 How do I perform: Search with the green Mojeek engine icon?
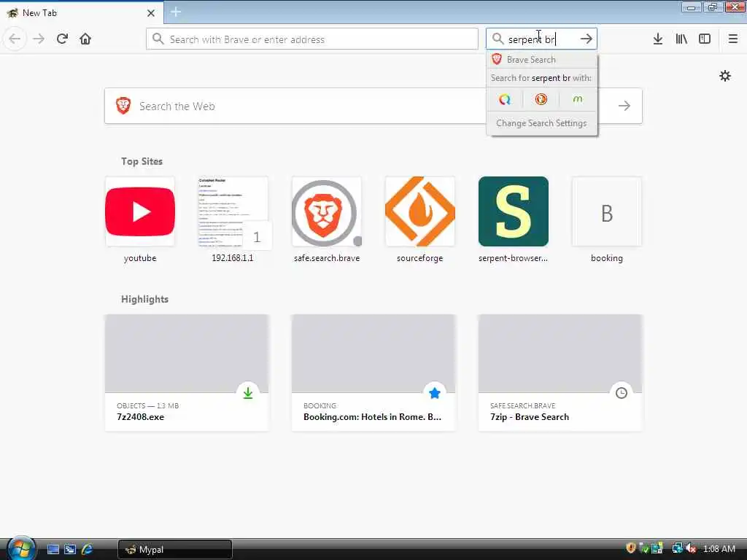(x=578, y=99)
